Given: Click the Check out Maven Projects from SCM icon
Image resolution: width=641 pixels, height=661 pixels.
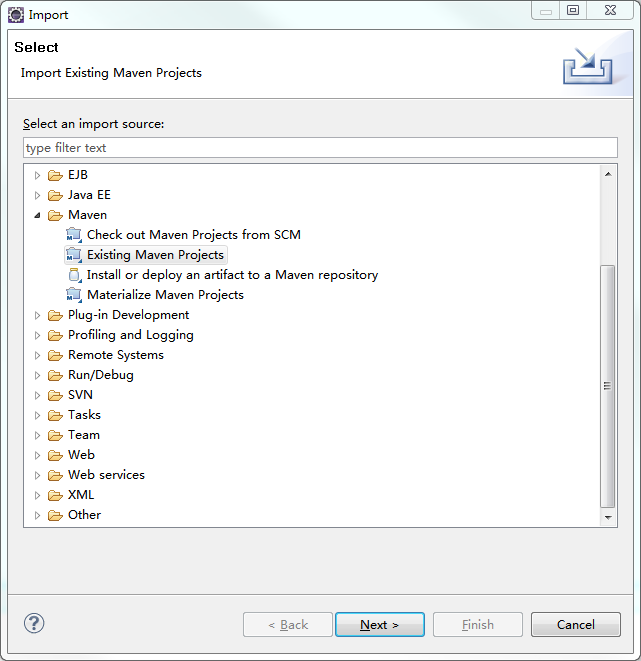Looking at the screenshot, I should pyautogui.click(x=74, y=235).
